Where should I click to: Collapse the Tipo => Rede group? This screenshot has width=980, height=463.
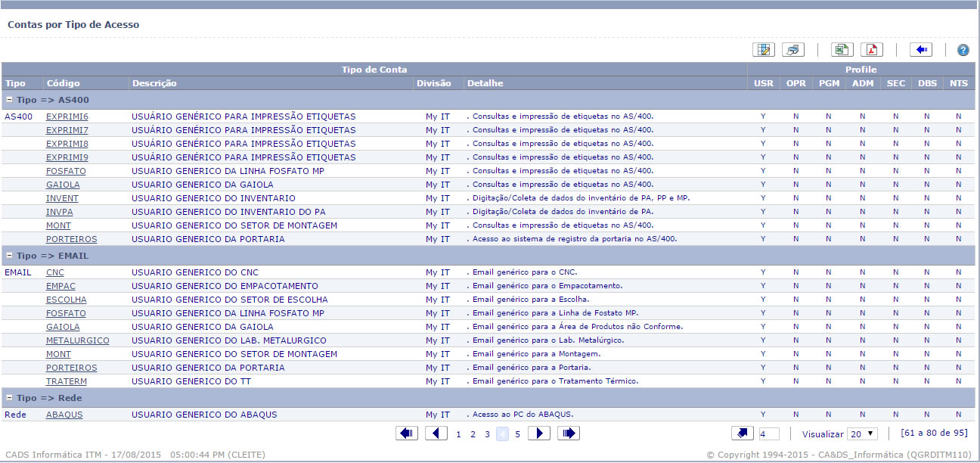click(9, 398)
